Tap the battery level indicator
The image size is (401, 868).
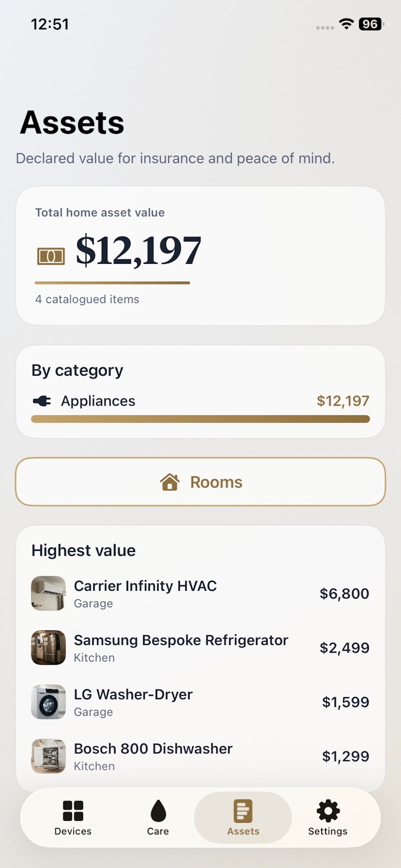(x=371, y=24)
